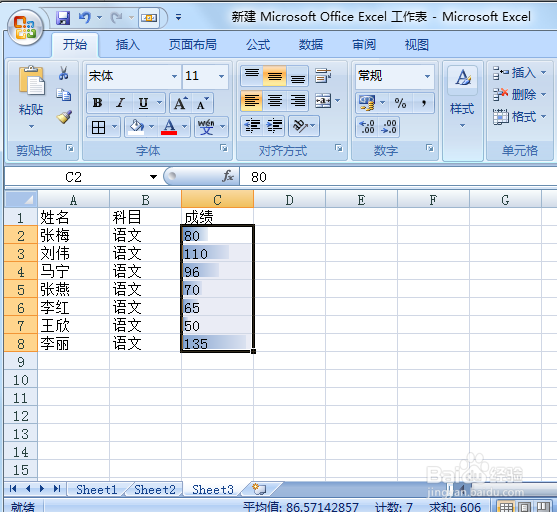This screenshot has height=512, width=557.
Task: Select the Format Painter brush
Action: [x=64, y=117]
